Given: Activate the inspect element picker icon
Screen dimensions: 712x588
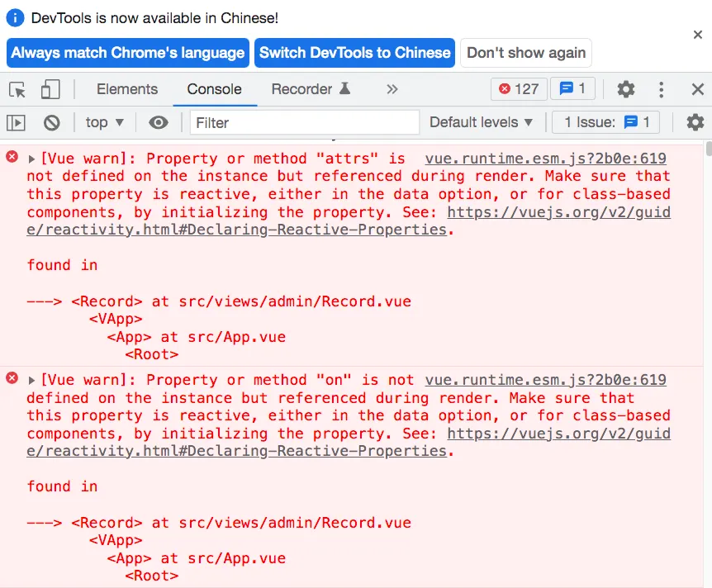Looking at the screenshot, I should click(17, 89).
